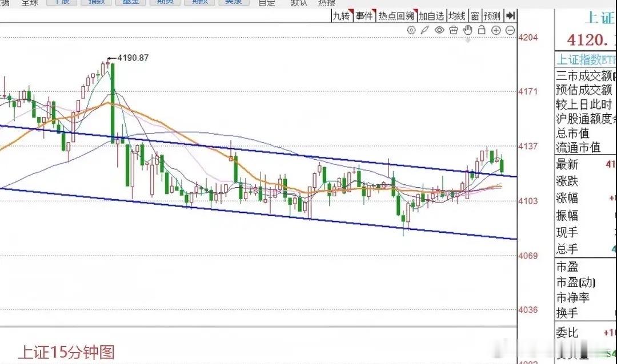This screenshot has height=364, width=617.
Task: Toggle the eye visibility icon on chart toolbar
Action: click(x=439, y=30)
